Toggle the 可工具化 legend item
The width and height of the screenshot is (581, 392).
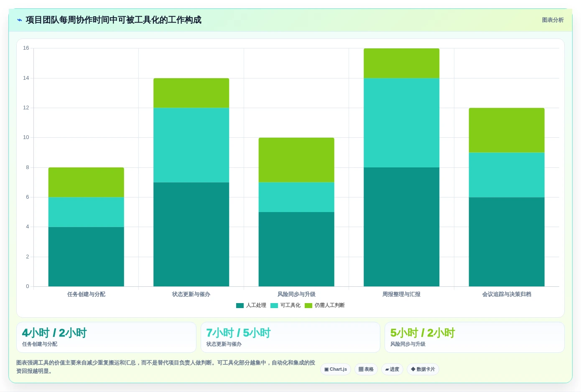pyautogui.click(x=285, y=305)
